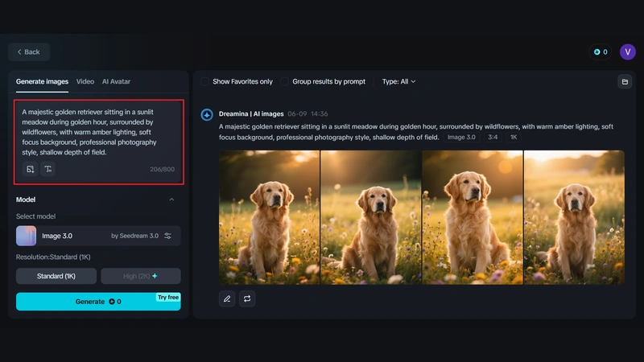The image size is (644, 362).
Task: Open the first generated dog image
Action: click(x=269, y=217)
